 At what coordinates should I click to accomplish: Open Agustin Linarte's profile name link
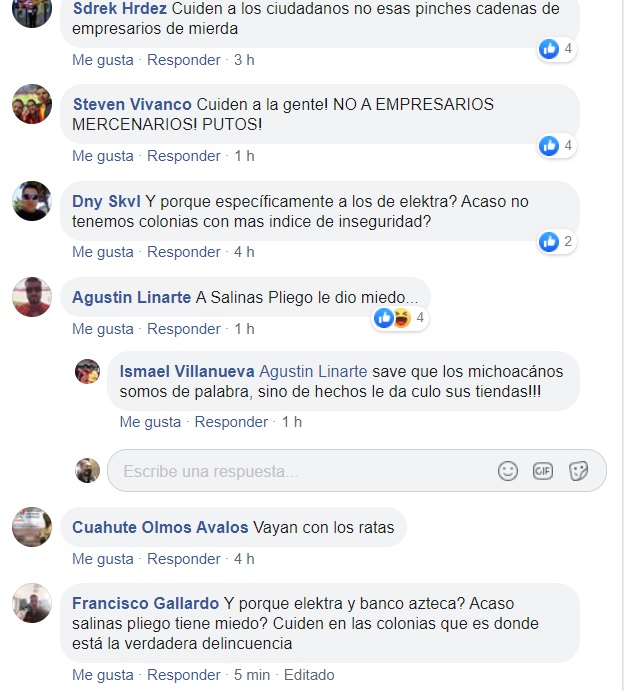tap(131, 297)
